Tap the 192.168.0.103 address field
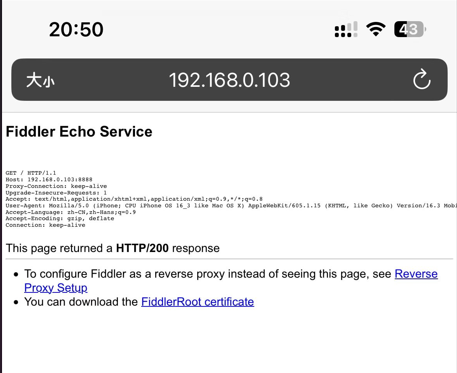457x373 pixels. tap(229, 80)
